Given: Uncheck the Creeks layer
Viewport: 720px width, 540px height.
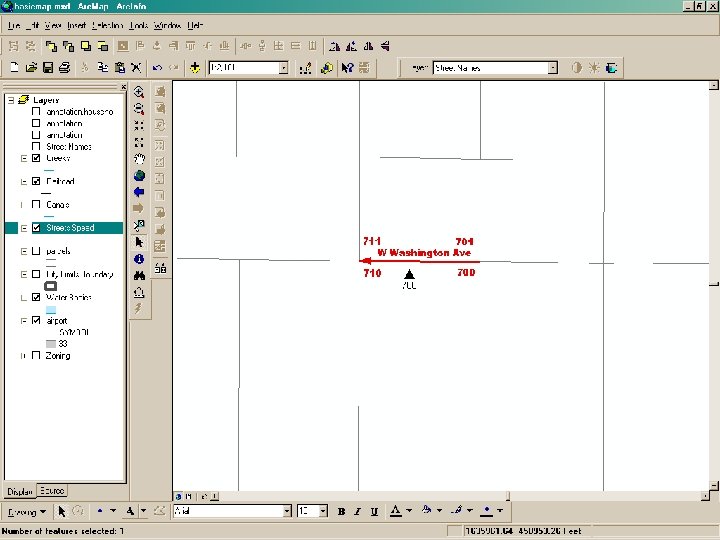Looking at the screenshot, I should click(x=36, y=158).
